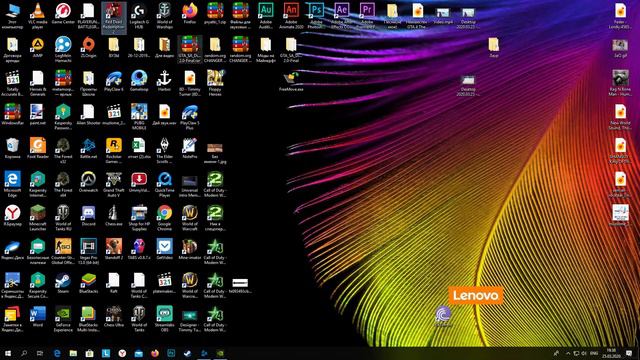Image resolution: width=640 pixels, height=360 pixels.
Task: Launch Red Dead Redemption 2 shortcut
Action: pos(113,18)
